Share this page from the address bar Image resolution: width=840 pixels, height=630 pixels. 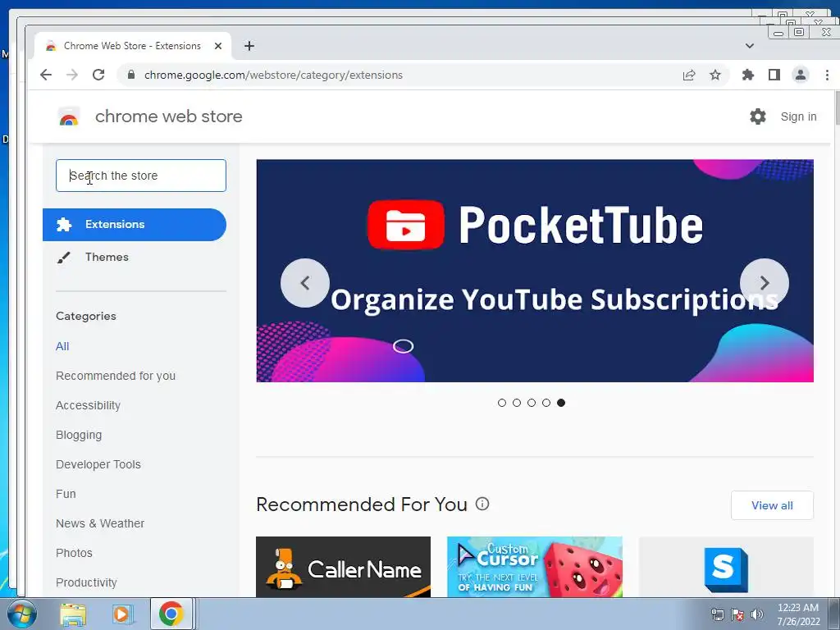pos(689,75)
